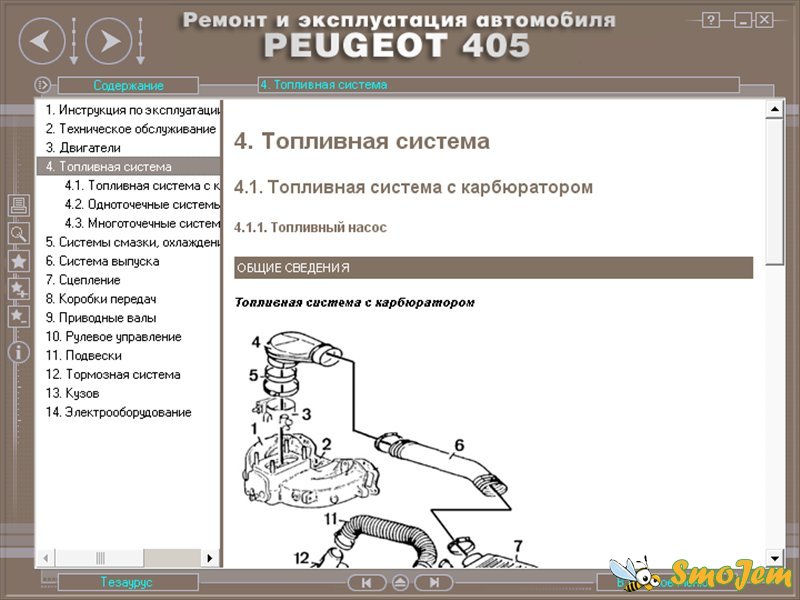Screen dimensions: 800x600
Task: Open info icon in sidebar
Action: [x=19, y=353]
